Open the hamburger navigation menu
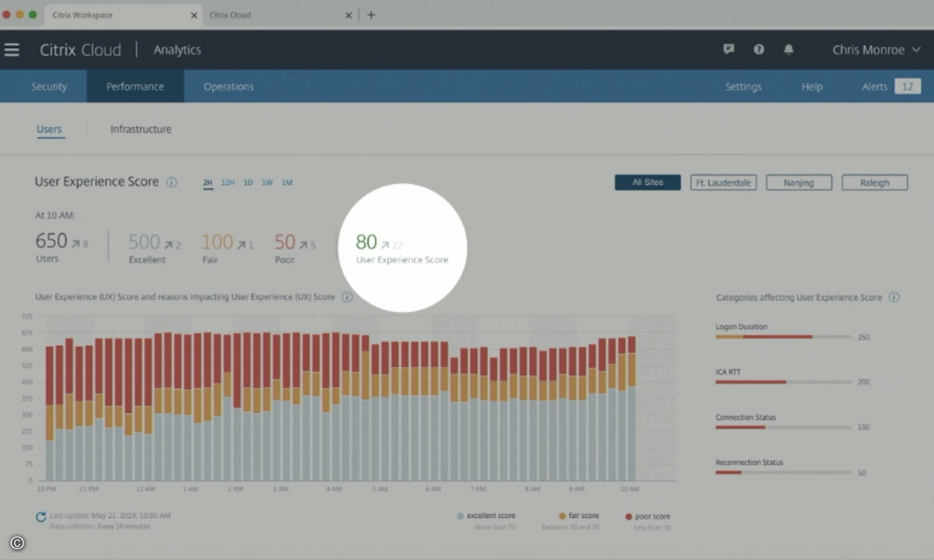 pyautogui.click(x=12, y=50)
